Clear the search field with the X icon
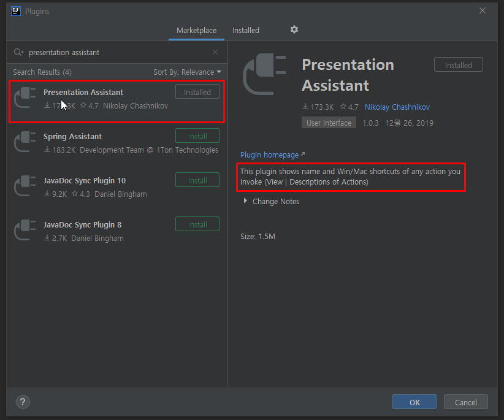The height and width of the screenshot is (420, 504). (215, 52)
